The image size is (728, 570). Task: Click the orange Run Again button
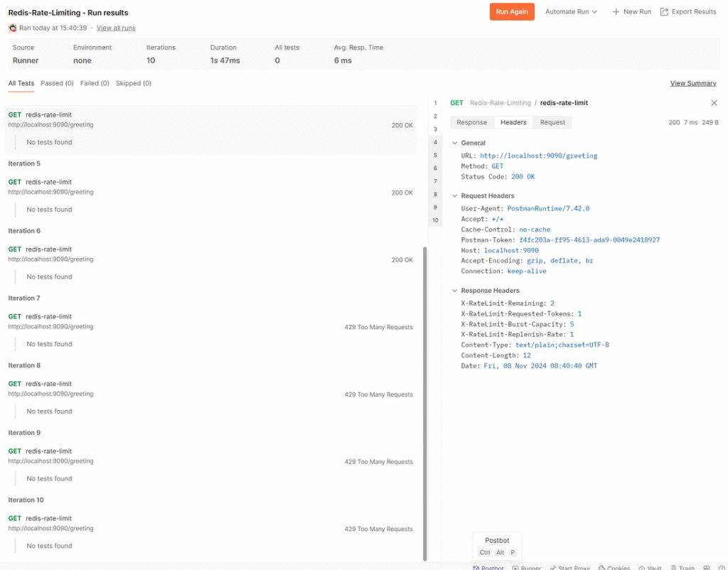[x=512, y=11]
